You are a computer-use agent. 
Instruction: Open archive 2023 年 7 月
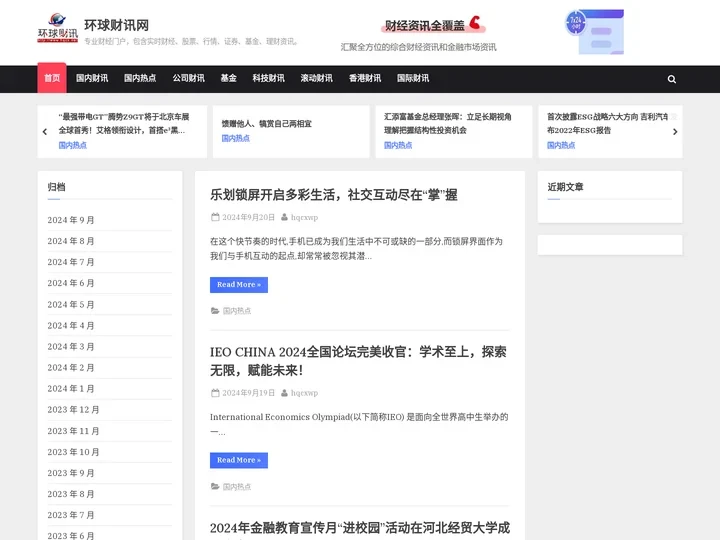pyautogui.click(x=71, y=515)
